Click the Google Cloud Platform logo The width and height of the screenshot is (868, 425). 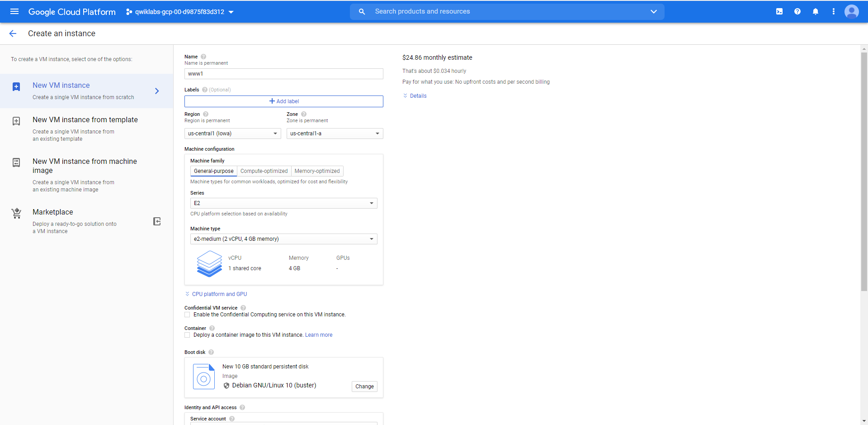[72, 12]
